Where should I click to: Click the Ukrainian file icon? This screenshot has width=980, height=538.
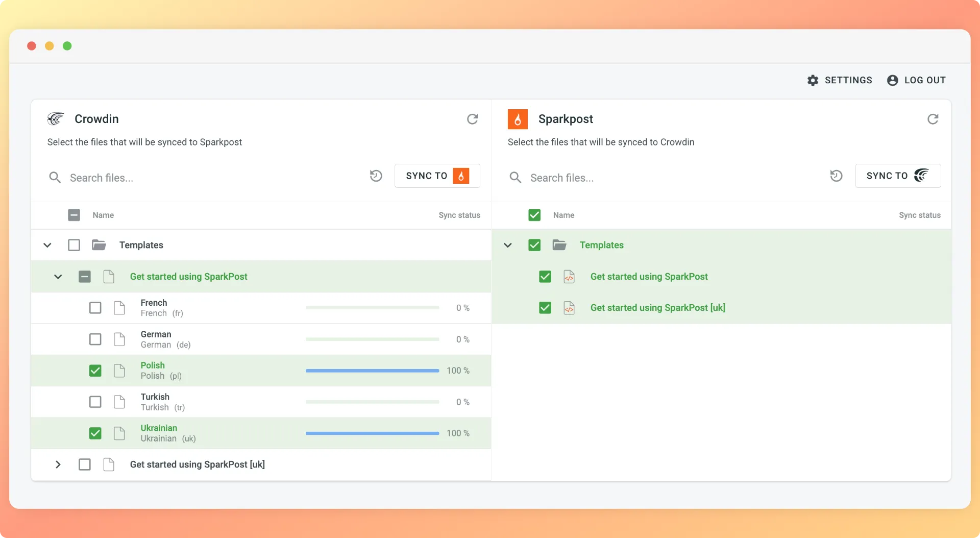(x=119, y=433)
